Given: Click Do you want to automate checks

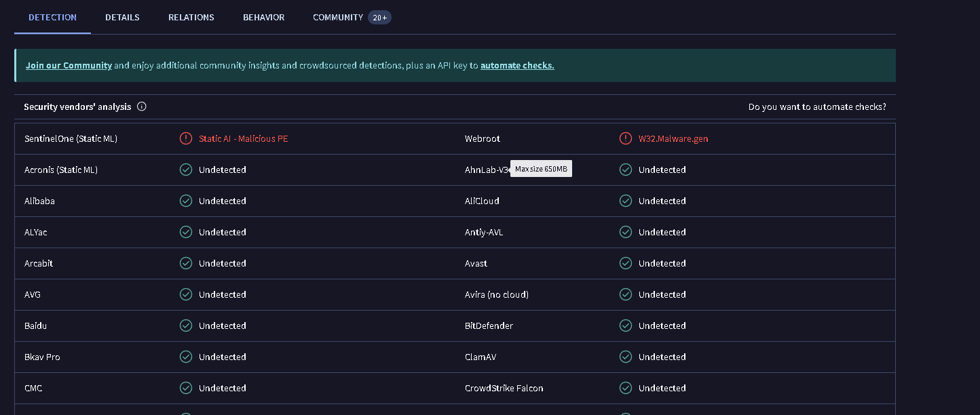Looking at the screenshot, I should 817,107.
